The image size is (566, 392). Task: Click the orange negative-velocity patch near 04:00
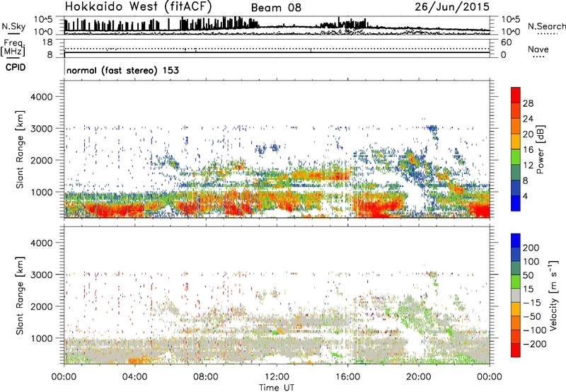[x=139, y=359]
